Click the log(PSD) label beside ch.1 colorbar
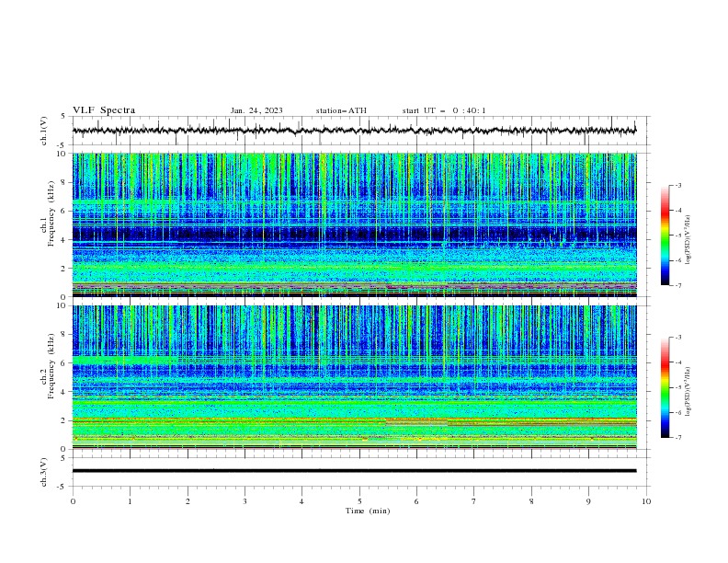 (x=688, y=240)
